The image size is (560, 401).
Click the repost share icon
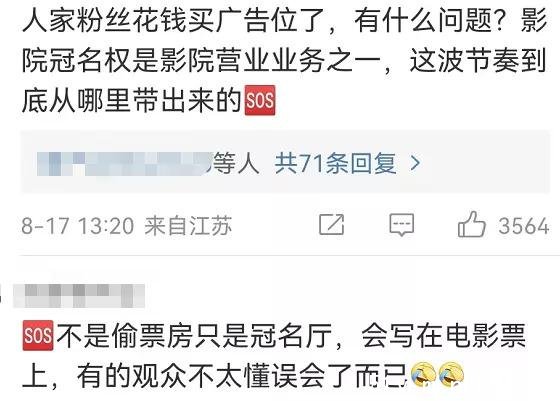pos(331,225)
